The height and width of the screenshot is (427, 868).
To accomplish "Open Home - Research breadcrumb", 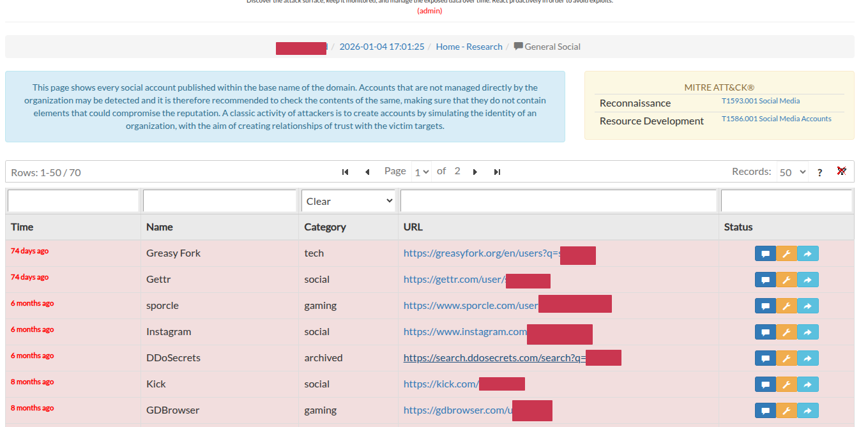I will pyautogui.click(x=469, y=47).
